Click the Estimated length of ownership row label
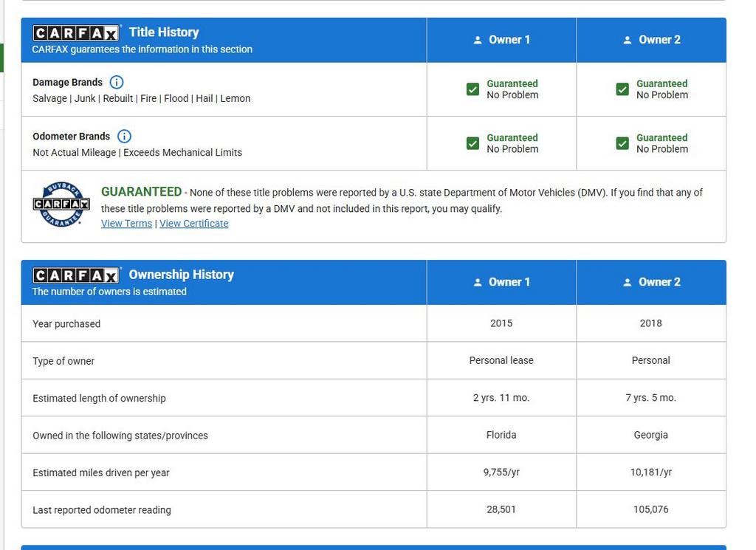 (x=99, y=398)
